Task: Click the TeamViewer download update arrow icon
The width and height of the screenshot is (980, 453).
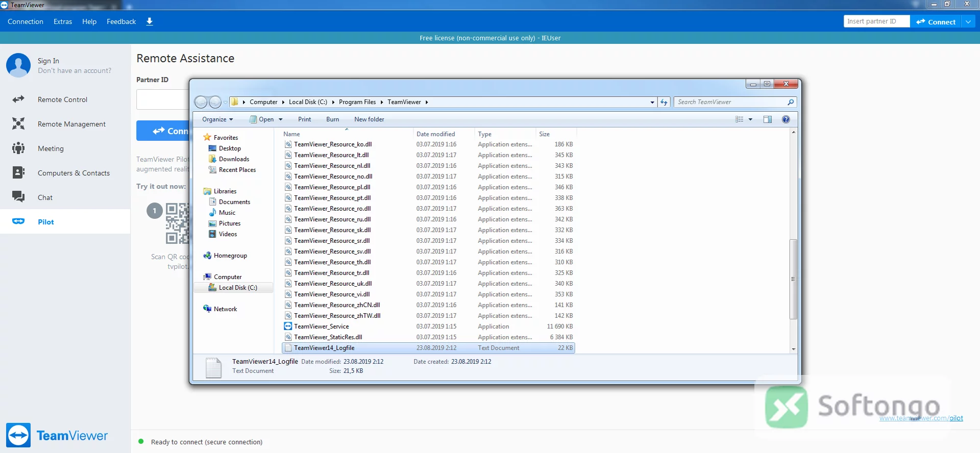Action: pyautogui.click(x=150, y=21)
